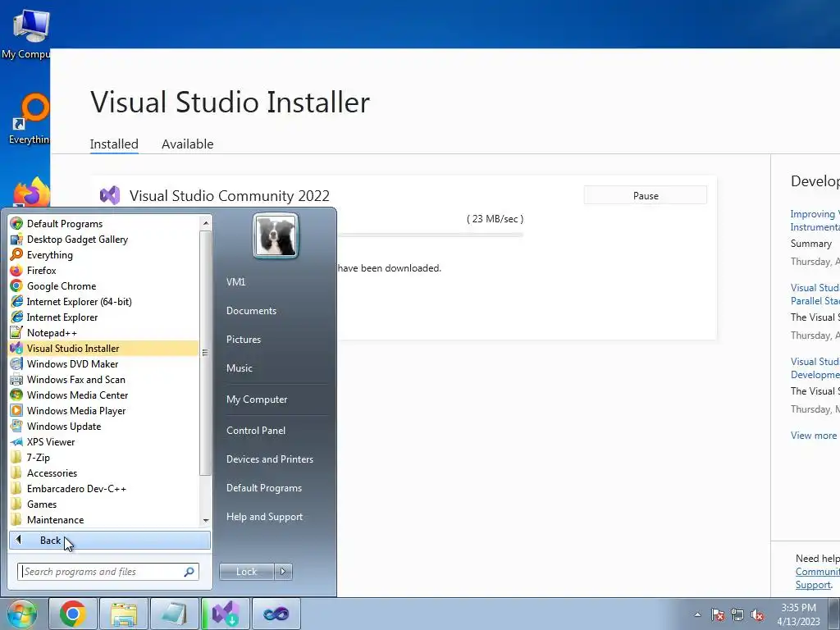Pause the Visual Studio Community 2022 download
840x630 pixels.
[x=646, y=195]
